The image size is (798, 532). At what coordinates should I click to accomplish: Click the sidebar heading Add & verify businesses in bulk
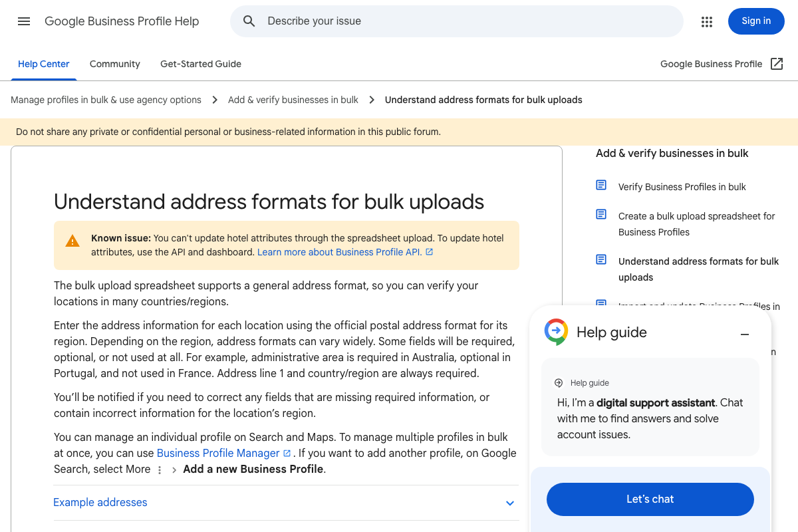(672, 154)
